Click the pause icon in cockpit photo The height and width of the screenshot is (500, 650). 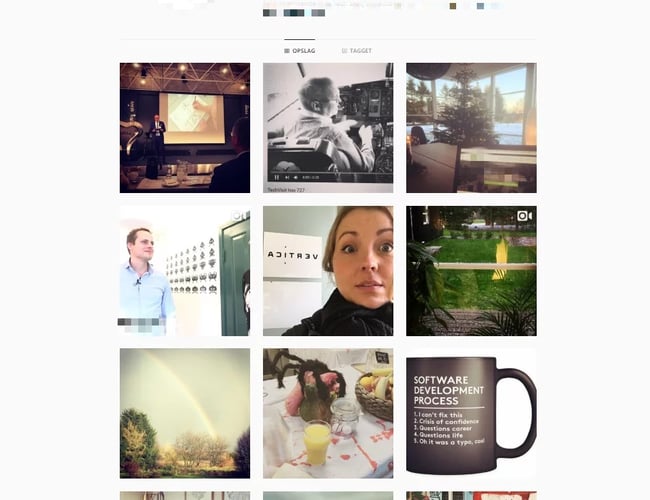click(276, 177)
